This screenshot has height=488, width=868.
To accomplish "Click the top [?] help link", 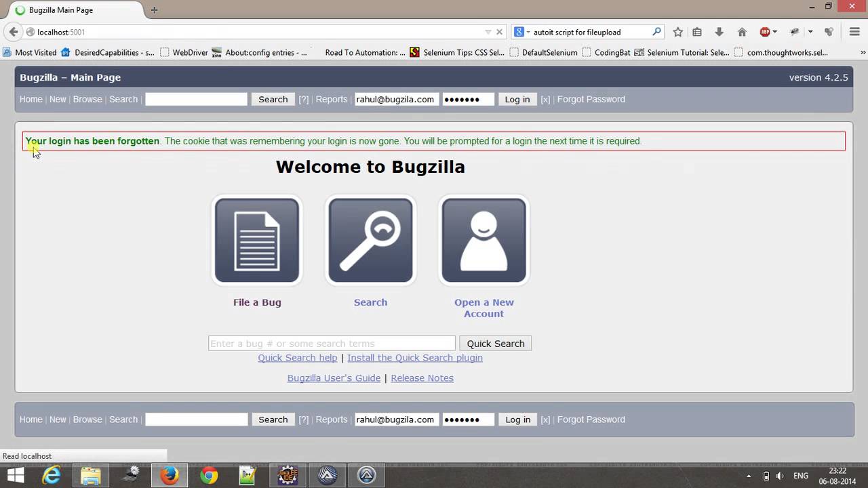I will [x=304, y=99].
